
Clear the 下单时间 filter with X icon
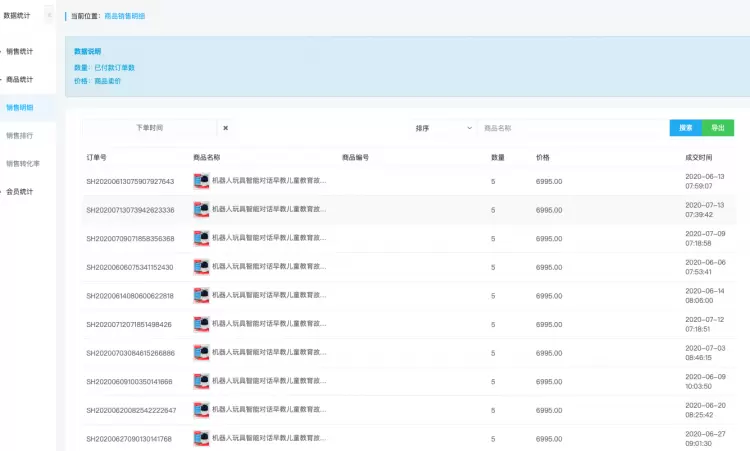pyautogui.click(x=225, y=128)
